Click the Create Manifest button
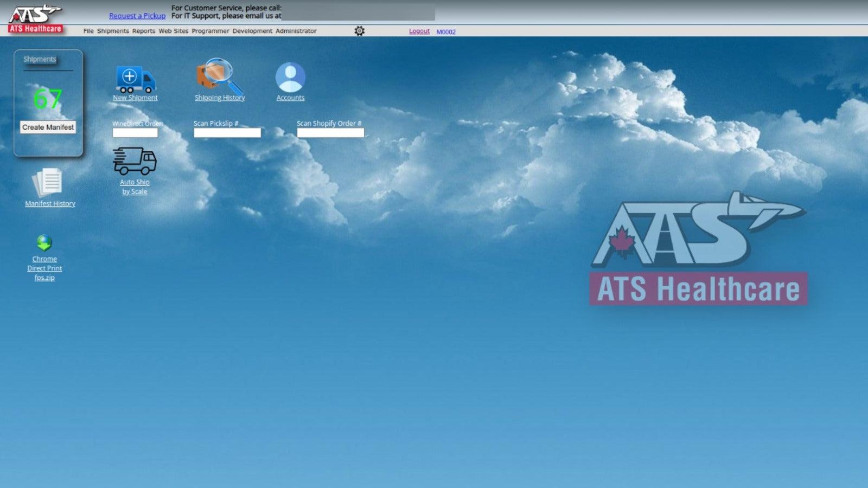868x488 pixels. tap(48, 127)
